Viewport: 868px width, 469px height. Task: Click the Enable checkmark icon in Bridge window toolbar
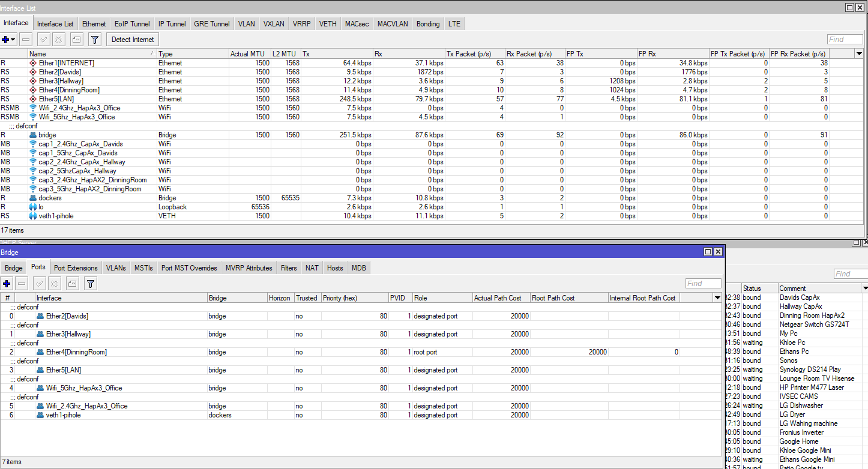click(x=40, y=284)
